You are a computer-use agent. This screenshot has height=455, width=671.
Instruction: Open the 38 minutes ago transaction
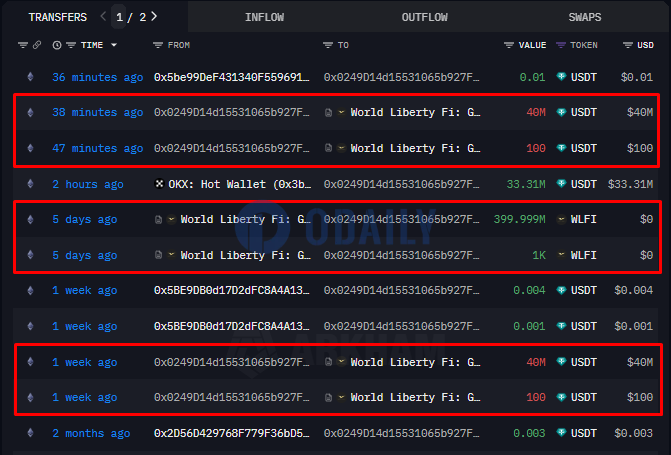(98, 112)
